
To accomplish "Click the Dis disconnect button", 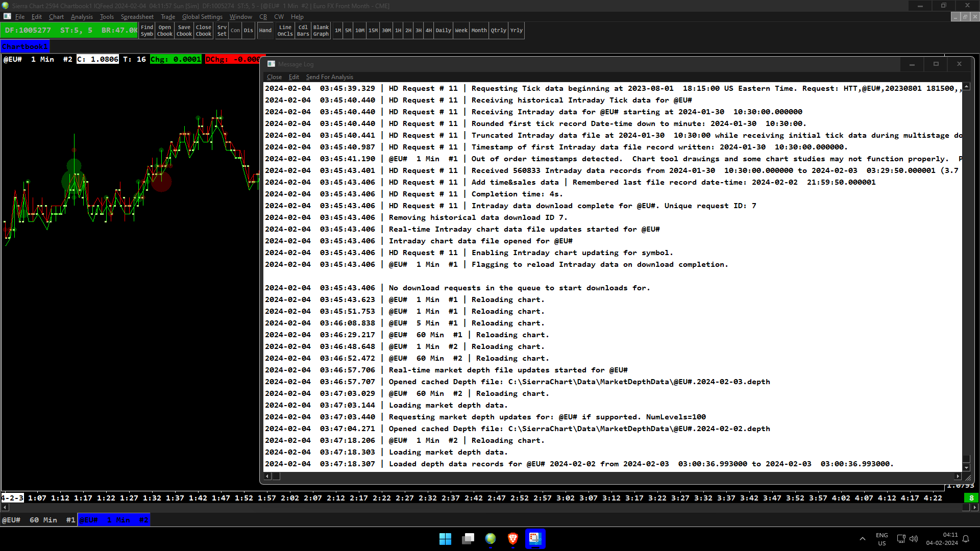I will pos(248,31).
